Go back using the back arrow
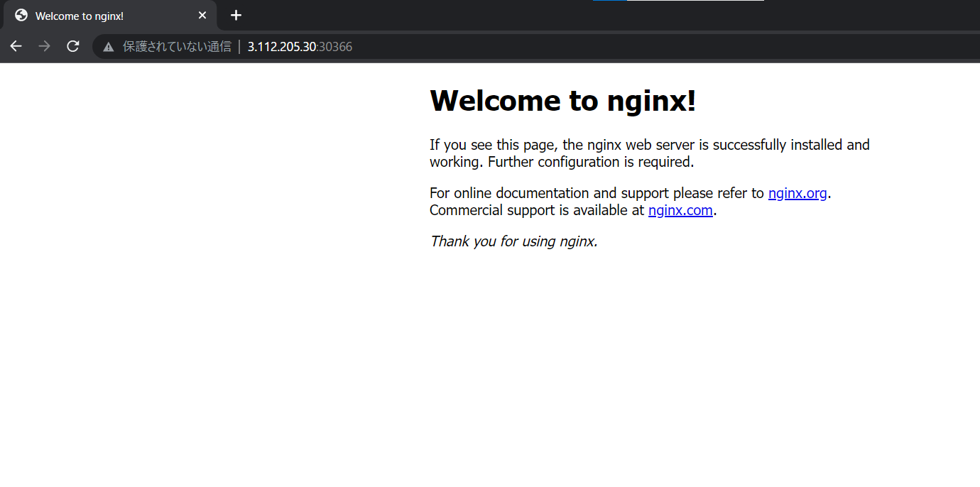This screenshot has width=980, height=487. 16,47
